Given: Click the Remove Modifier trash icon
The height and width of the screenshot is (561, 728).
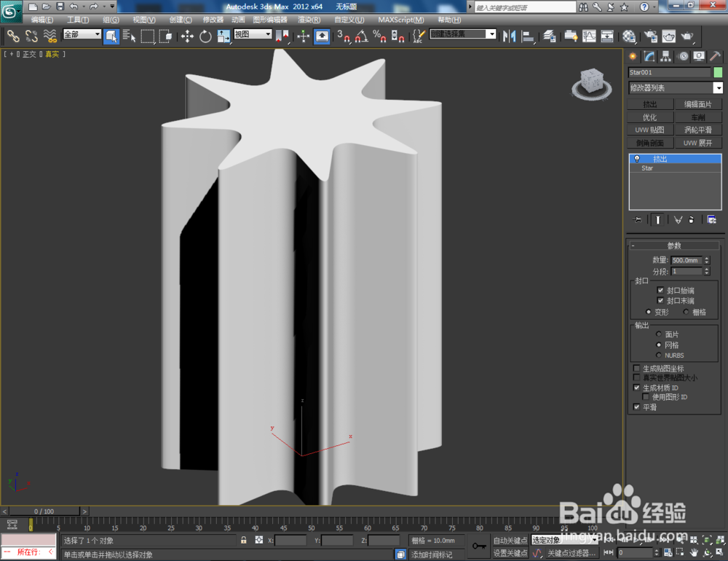Looking at the screenshot, I should (692, 219).
